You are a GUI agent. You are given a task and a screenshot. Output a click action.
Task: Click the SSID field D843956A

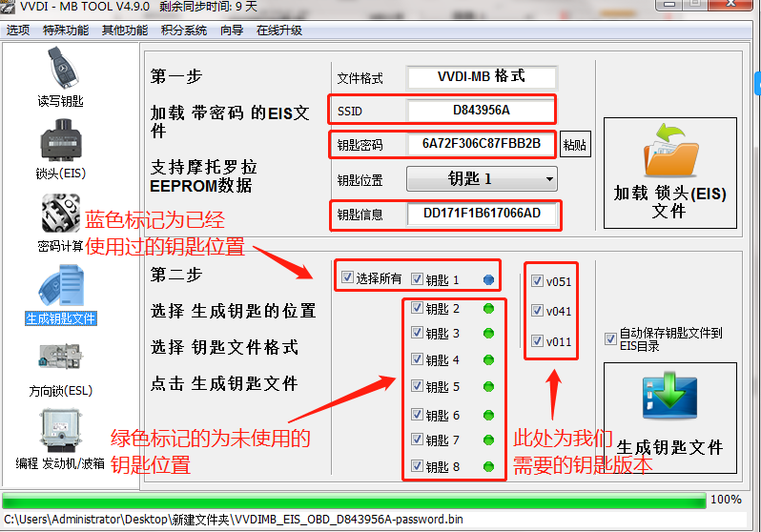(482, 111)
